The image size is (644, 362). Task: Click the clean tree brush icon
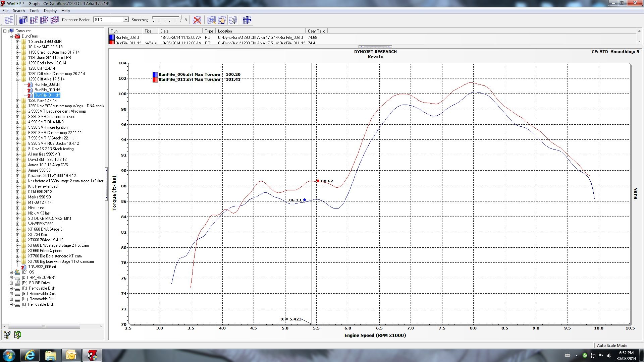point(7,335)
